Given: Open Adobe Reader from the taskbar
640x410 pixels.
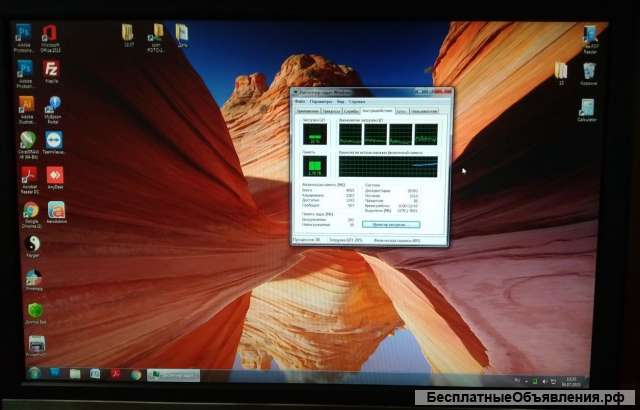Looking at the screenshot, I should 116,375.
